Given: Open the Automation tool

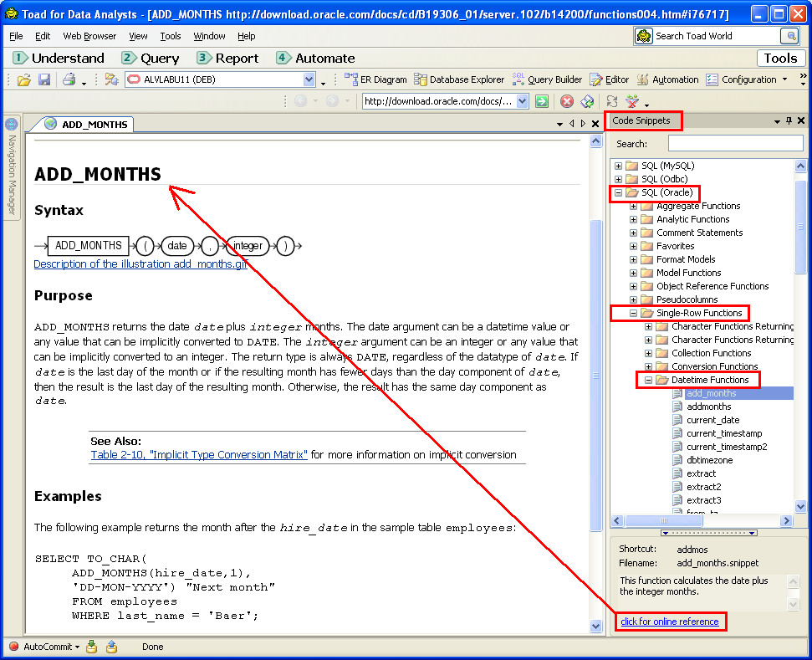Looking at the screenshot, I should coord(667,79).
